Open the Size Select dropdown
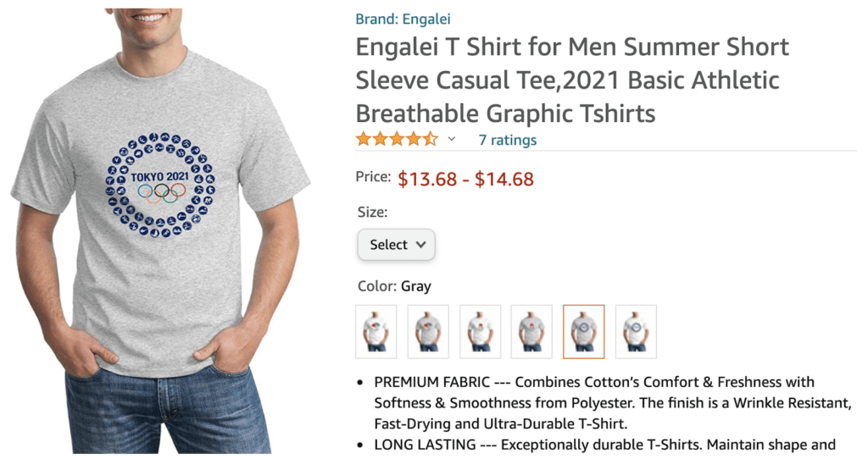The height and width of the screenshot is (459, 868). [x=396, y=245]
